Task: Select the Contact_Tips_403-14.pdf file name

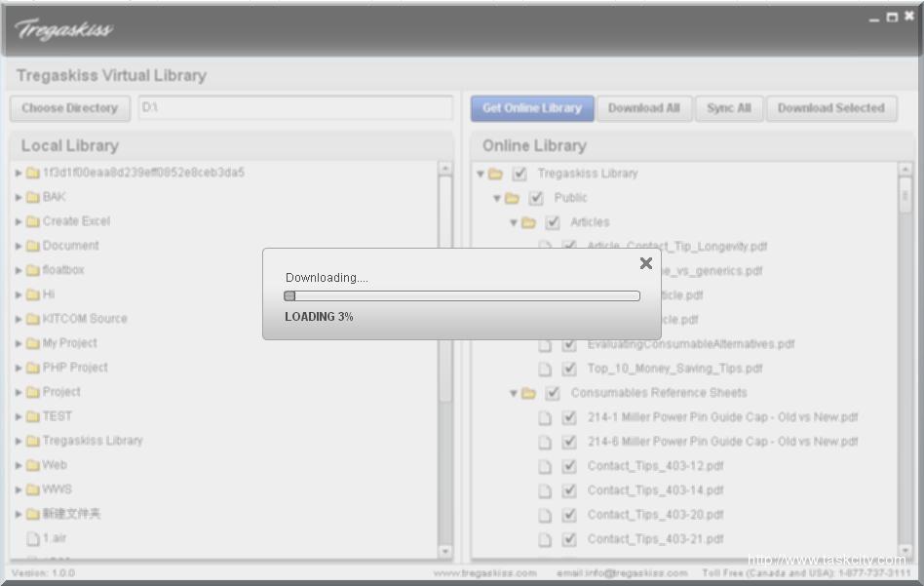Action: click(x=655, y=490)
